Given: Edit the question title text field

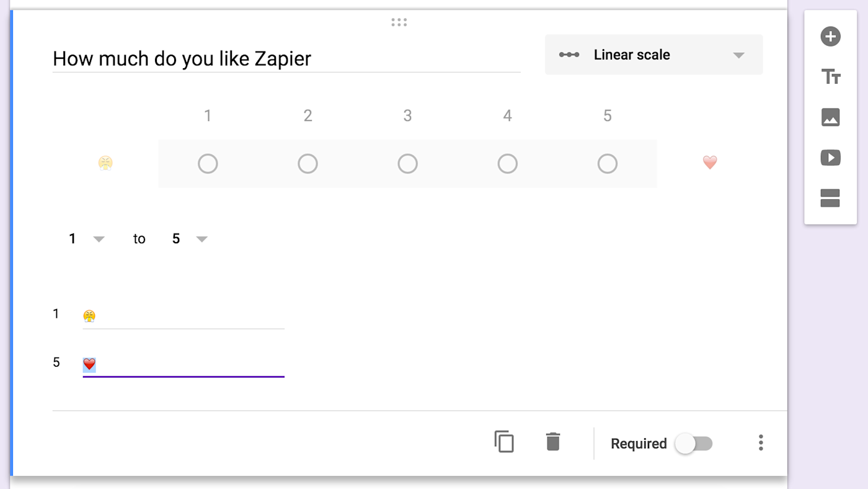Looking at the screenshot, I should click(286, 59).
